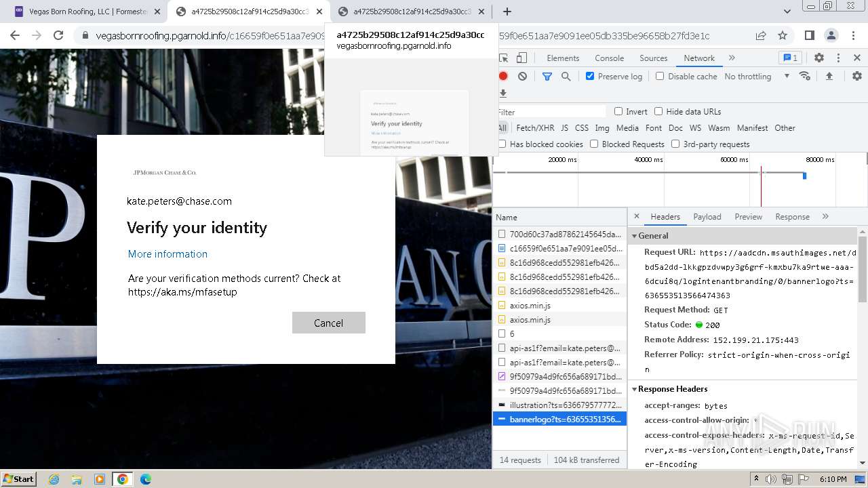Image resolution: width=868 pixels, height=488 pixels.
Task: Open network search magnifier
Action: point(566,77)
